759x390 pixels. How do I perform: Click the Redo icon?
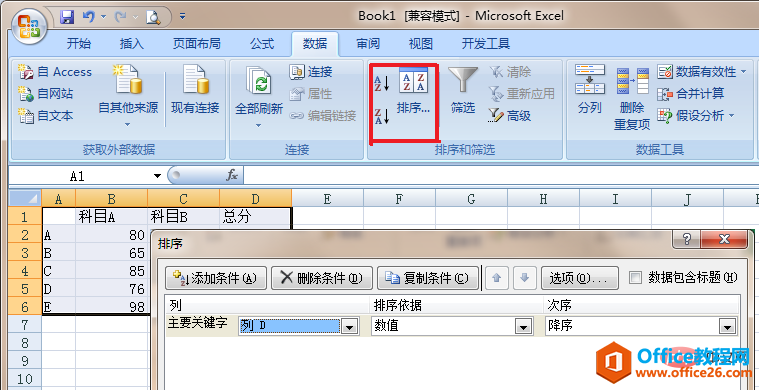[x=120, y=17]
